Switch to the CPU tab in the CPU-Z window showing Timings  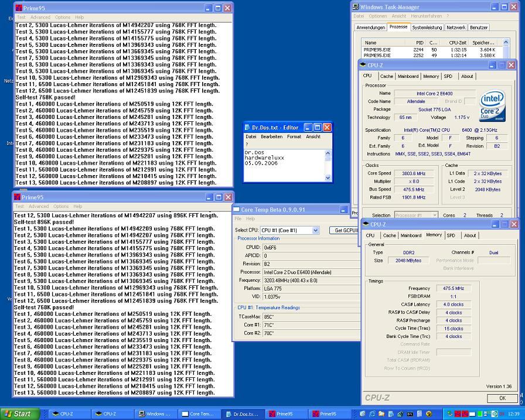[370, 235]
